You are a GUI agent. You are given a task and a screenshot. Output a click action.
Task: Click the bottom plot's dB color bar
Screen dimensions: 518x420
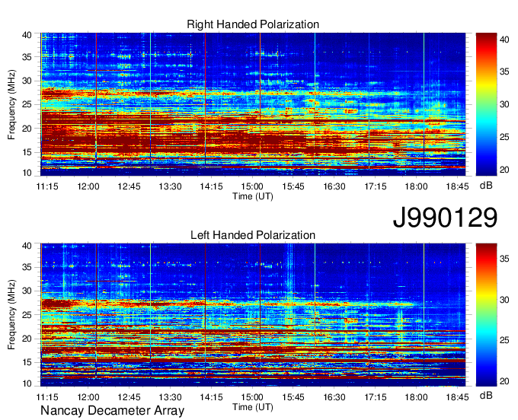[x=486, y=315]
